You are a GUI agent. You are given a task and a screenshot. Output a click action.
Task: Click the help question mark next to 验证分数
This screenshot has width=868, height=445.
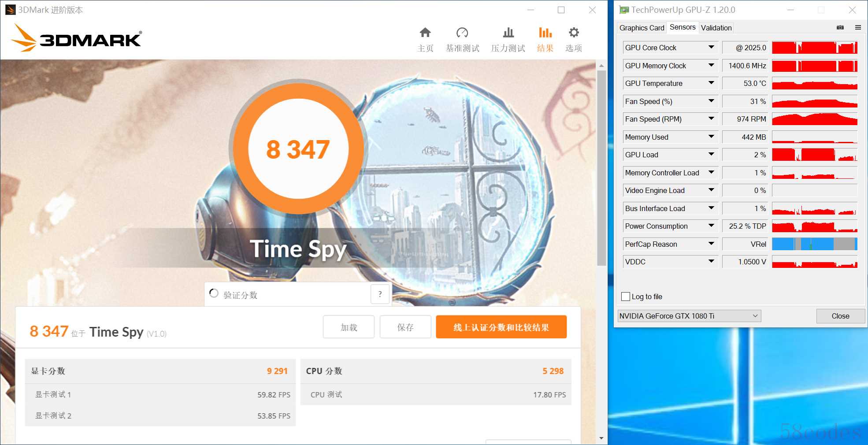[x=380, y=294]
